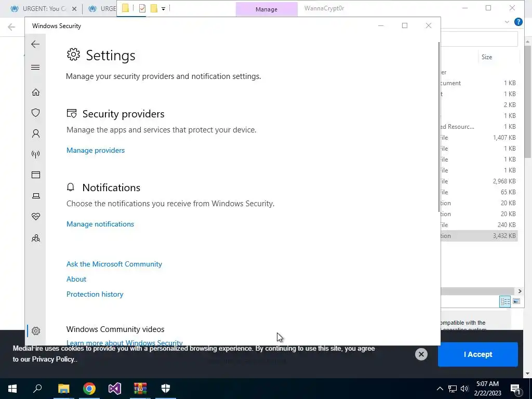532x399 pixels.
Task: Open volume control in tray
Action: click(x=464, y=389)
